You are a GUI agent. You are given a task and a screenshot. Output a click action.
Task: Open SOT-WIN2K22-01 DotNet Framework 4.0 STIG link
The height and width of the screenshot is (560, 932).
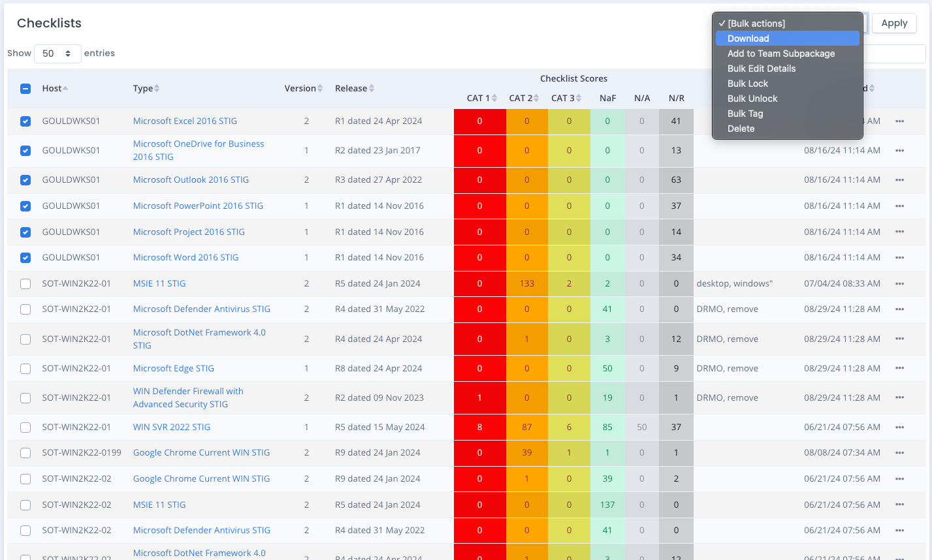[199, 339]
